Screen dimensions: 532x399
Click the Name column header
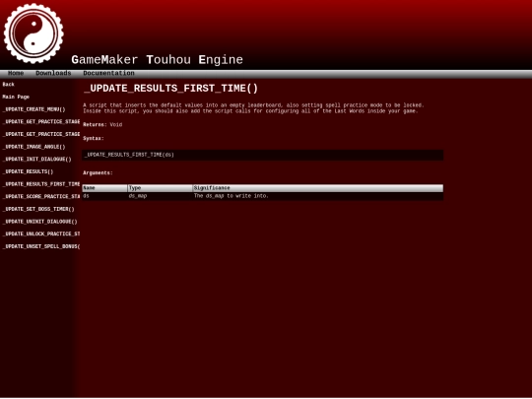click(x=104, y=188)
